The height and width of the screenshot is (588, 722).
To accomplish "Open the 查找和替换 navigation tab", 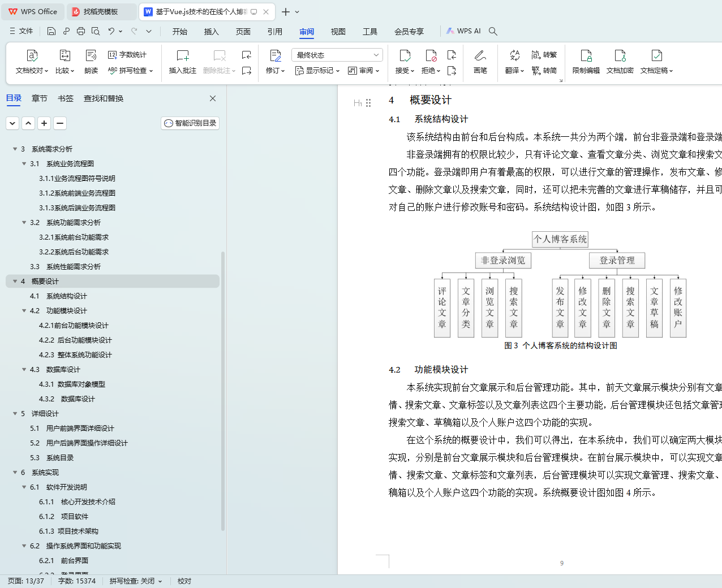I will 104,98.
